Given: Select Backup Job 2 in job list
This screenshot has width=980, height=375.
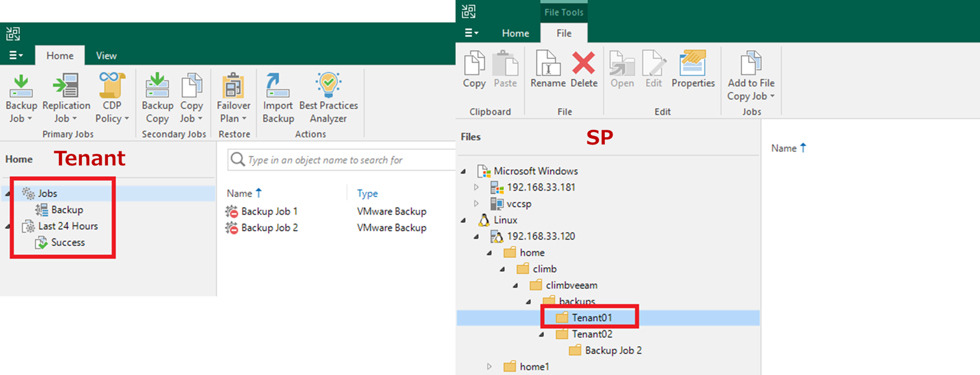Looking at the screenshot, I should click(269, 227).
